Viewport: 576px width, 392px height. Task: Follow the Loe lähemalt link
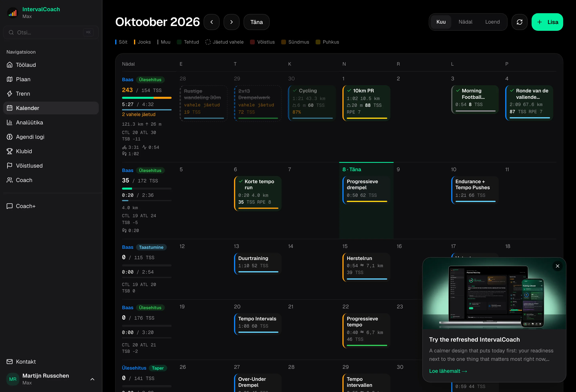click(x=448, y=371)
